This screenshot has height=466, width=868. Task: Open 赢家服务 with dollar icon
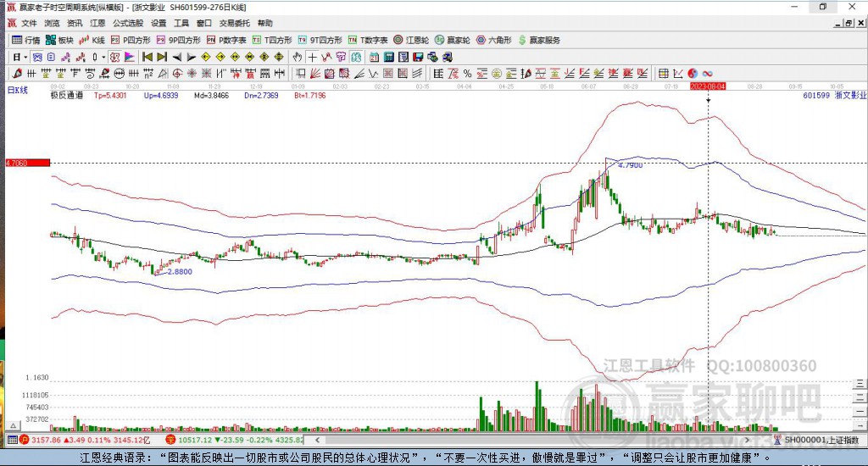tap(539, 40)
